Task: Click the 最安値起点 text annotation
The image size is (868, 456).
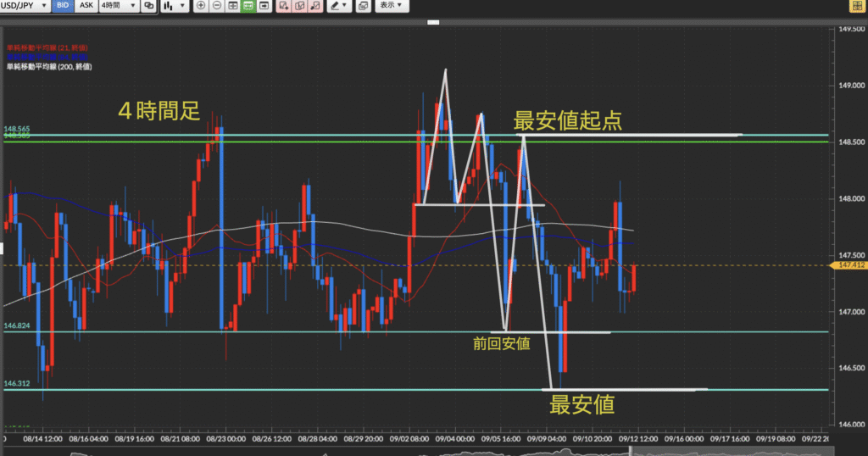Action: (x=567, y=120)
